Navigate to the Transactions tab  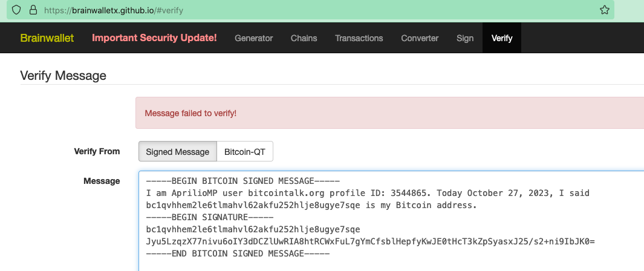(x=359, y=38)
